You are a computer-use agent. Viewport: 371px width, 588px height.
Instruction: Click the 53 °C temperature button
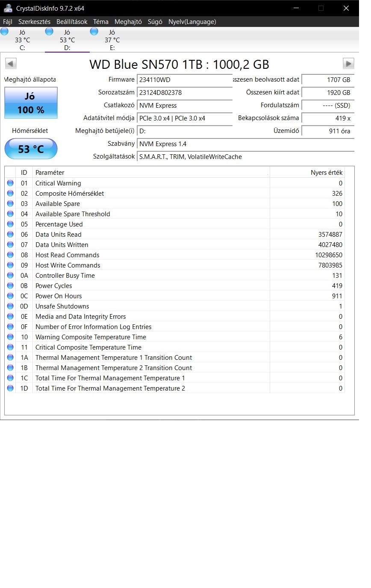[x=31, y=149]
